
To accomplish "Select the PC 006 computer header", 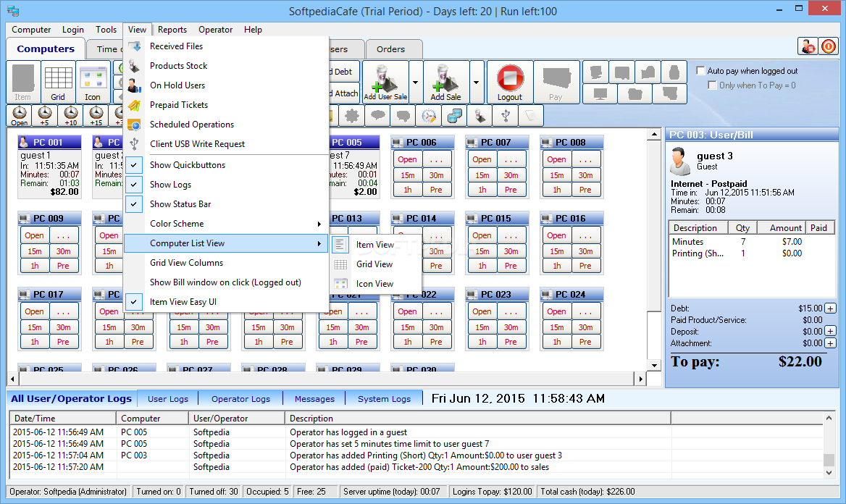I will [x=422, y=143].
